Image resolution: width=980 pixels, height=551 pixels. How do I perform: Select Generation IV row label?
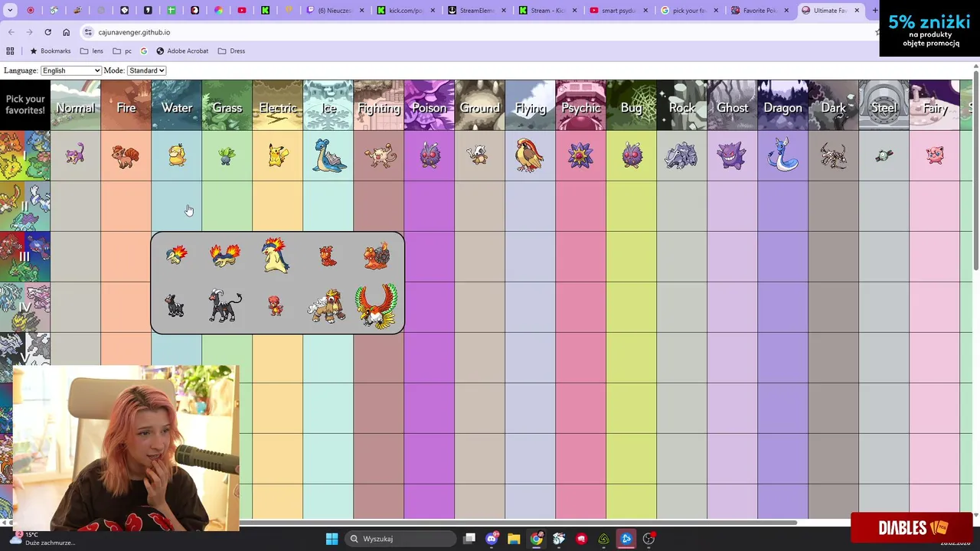pyautogui.click(x=25, y=307)
